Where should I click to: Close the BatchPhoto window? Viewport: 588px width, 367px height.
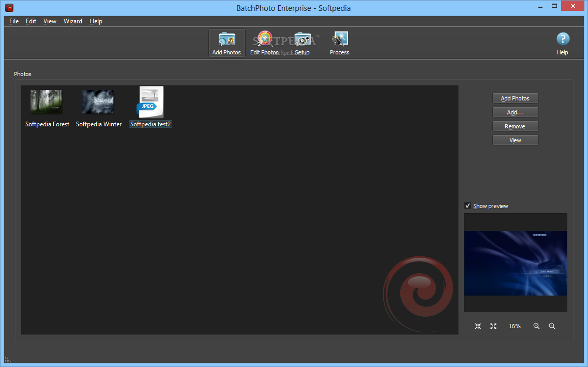[x=572, y=6]
